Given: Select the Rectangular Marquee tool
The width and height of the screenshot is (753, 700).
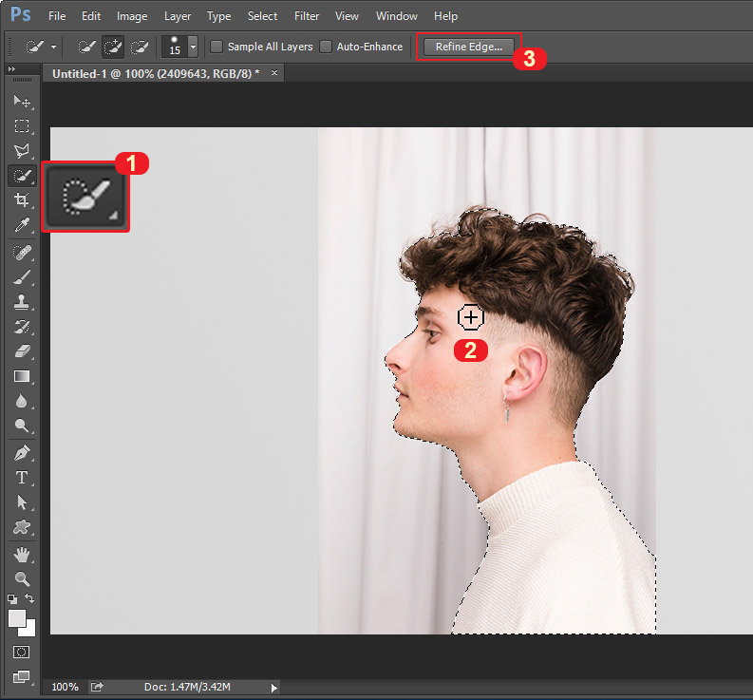Looking at the screenshot, I should tap(22, 126).
